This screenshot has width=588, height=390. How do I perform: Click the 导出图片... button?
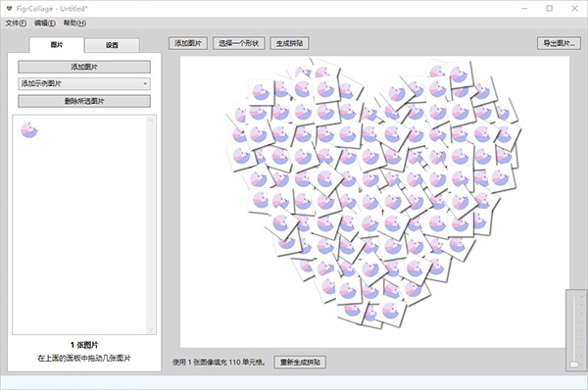click(559, 43)
